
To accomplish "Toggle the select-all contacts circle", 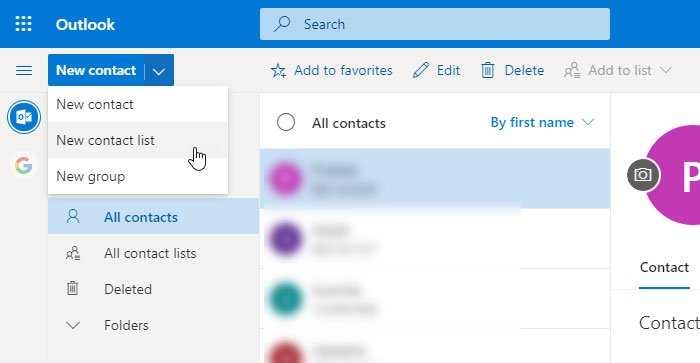I will pyautogui.click(x=286, y=122).
